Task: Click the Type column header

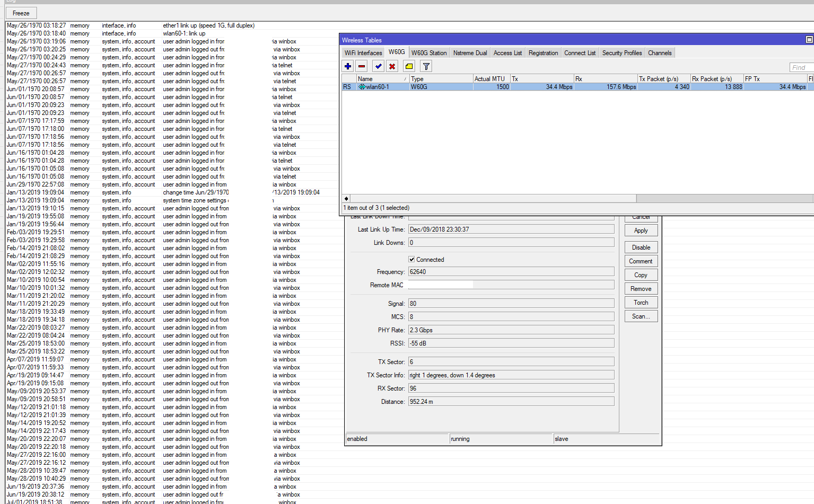Action: (x=441, y=79)
